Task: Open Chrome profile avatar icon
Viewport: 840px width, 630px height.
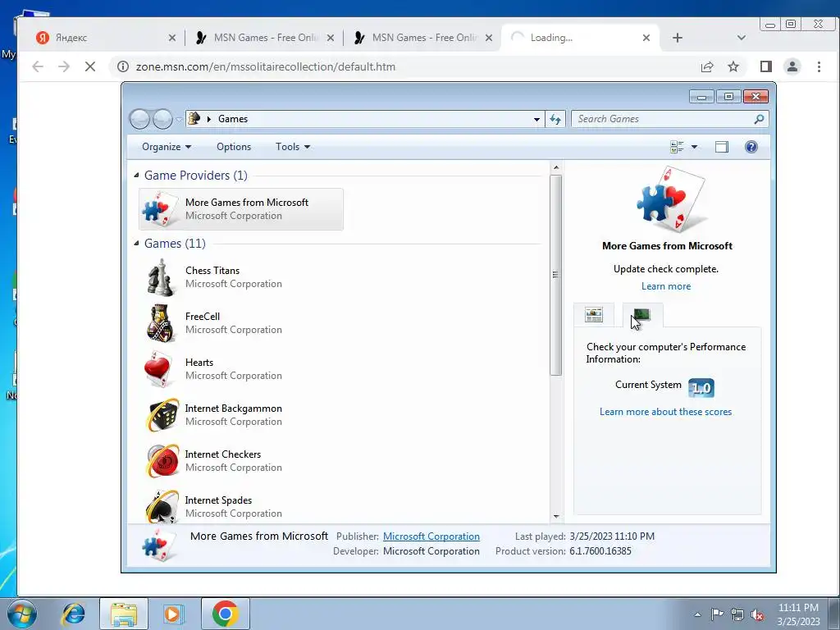Action: pyautogui.click(x=792, y=66)
